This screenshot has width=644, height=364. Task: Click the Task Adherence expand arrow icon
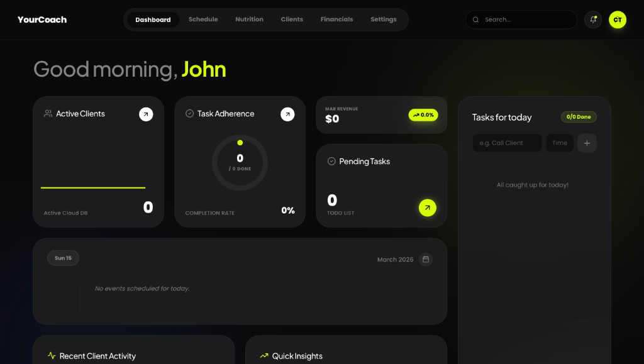(x=287, y=114)
